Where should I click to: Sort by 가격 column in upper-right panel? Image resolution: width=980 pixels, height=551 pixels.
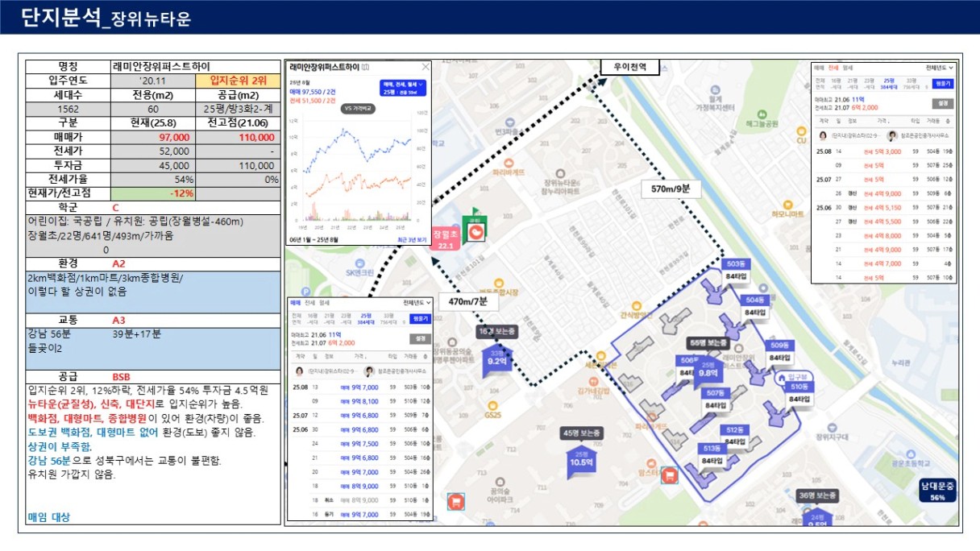[x=883, y=119]
